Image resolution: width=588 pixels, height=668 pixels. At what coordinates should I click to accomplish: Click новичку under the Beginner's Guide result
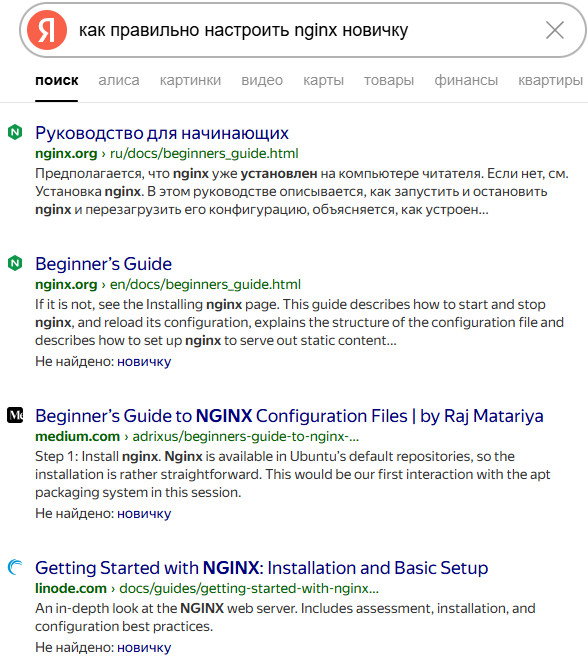[144, 361]
